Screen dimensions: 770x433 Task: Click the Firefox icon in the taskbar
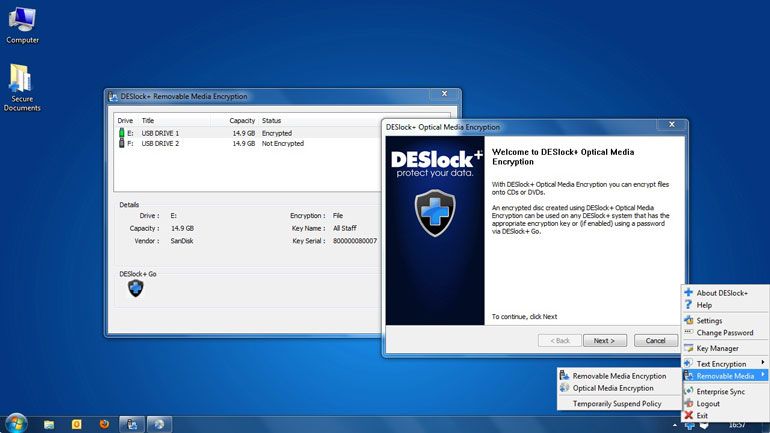click(x=104, y=424)
